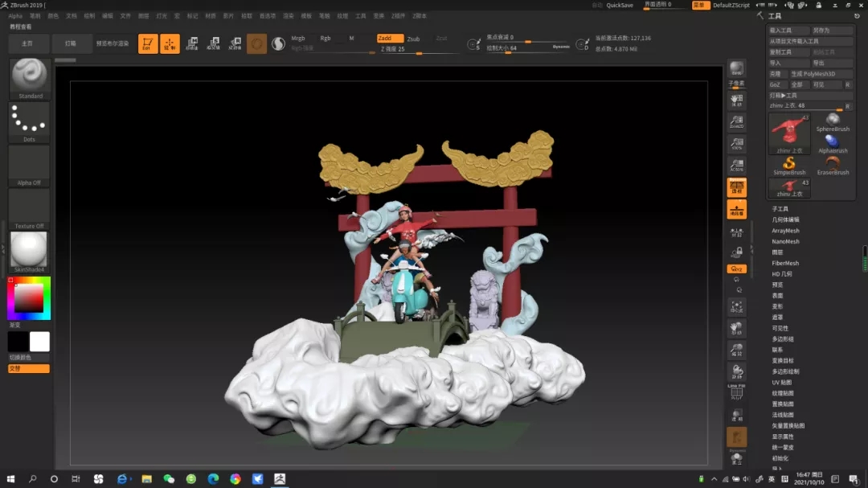Click the orange 交替 alternate button

coord(29,368)
